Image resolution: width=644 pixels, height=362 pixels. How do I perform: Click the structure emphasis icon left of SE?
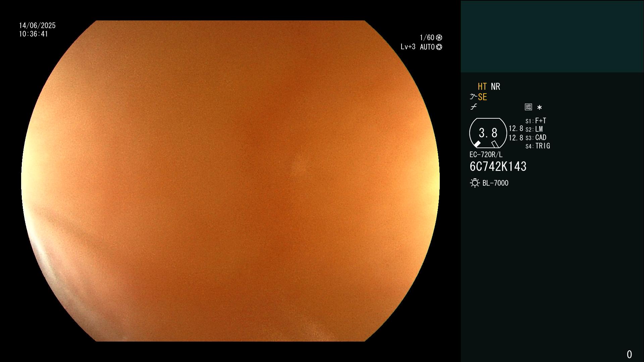(x=473, y=97)
